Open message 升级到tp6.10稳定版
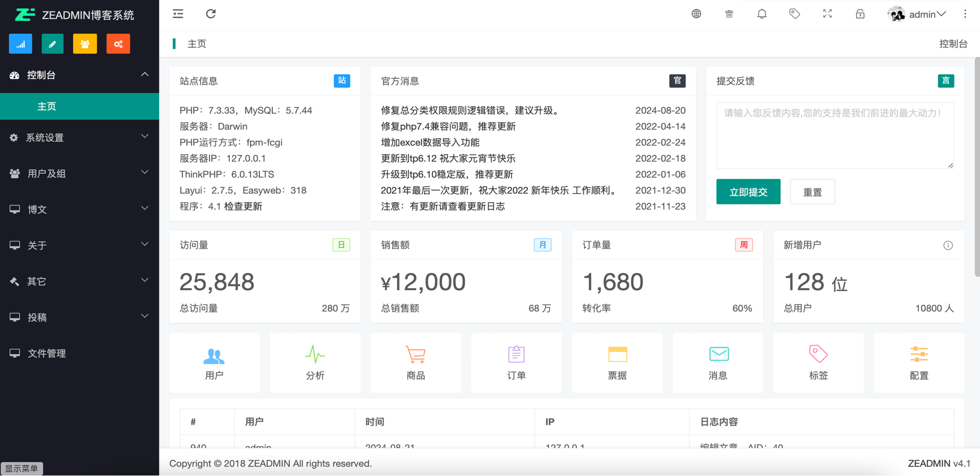 pos(447,174)
